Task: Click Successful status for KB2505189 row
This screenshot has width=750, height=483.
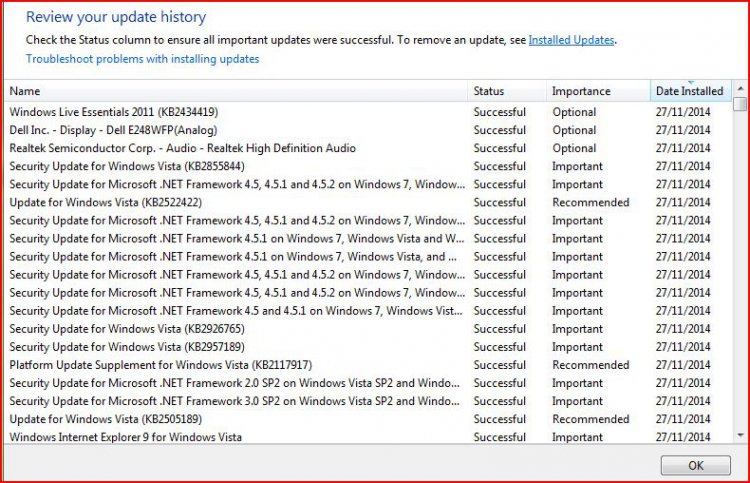Action: pos(499,419)
